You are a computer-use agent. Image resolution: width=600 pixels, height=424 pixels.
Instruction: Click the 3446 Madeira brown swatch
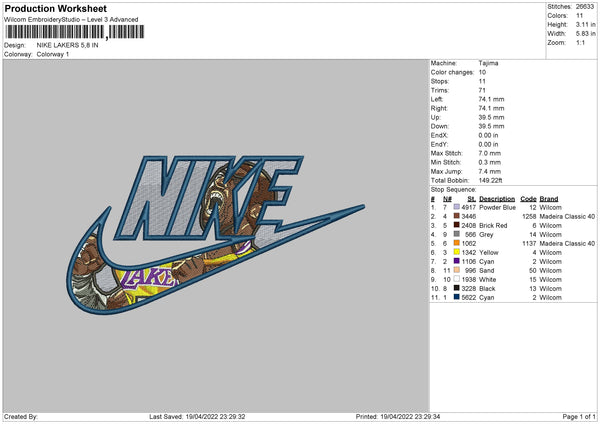[457, 216]
